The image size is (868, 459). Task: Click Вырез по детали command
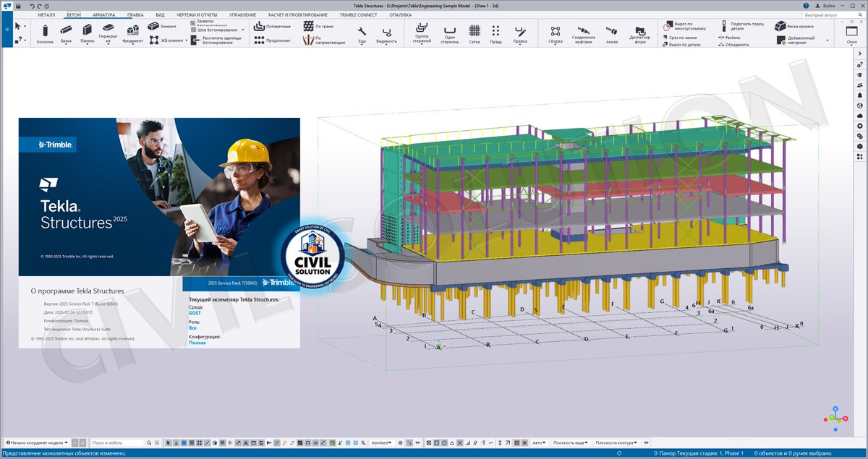pyautogui.click(x=681, y=45)
